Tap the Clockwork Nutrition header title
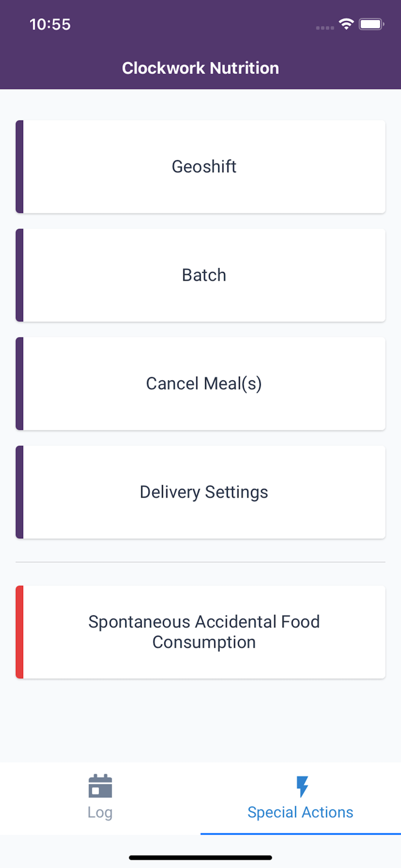This screenshot has width=401, height=868. coord(200,68)
